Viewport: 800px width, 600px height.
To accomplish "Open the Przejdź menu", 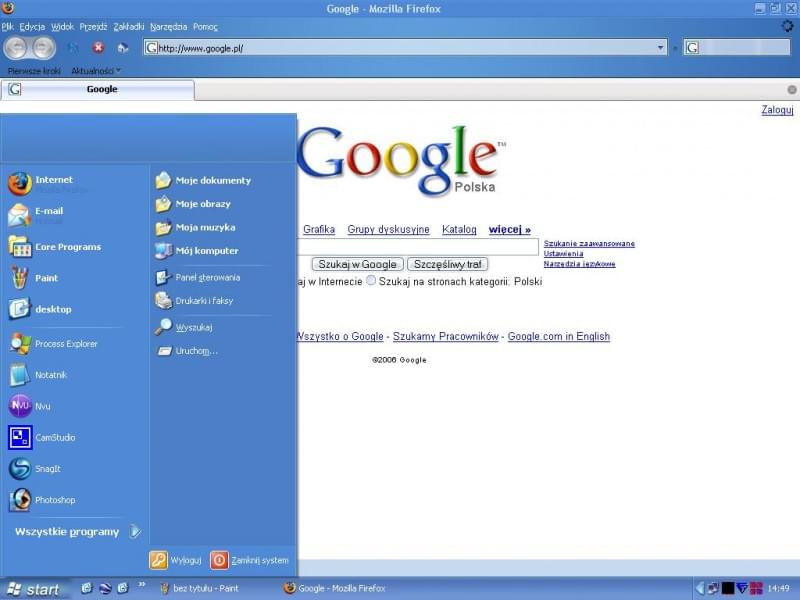I will point(93,27).
